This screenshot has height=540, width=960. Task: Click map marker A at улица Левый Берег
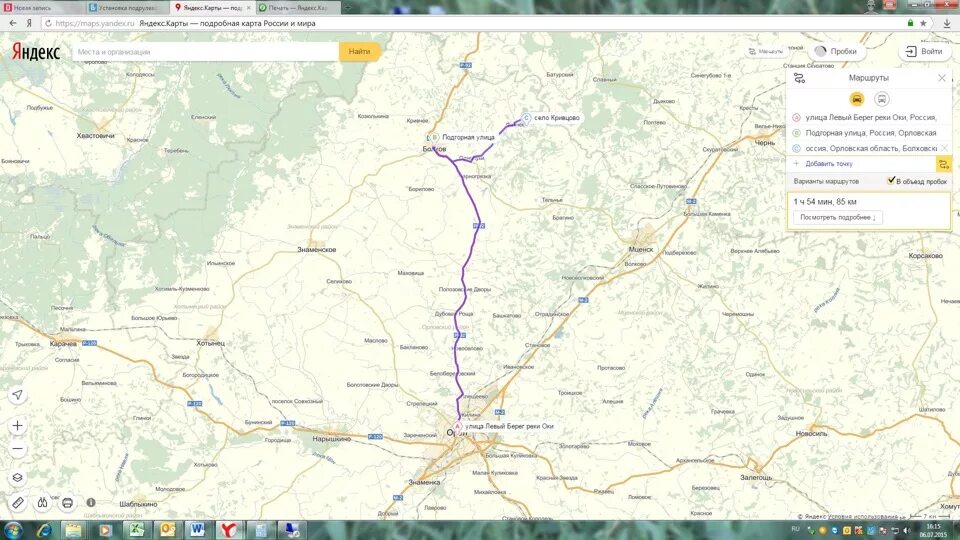(x=457, y=426)
